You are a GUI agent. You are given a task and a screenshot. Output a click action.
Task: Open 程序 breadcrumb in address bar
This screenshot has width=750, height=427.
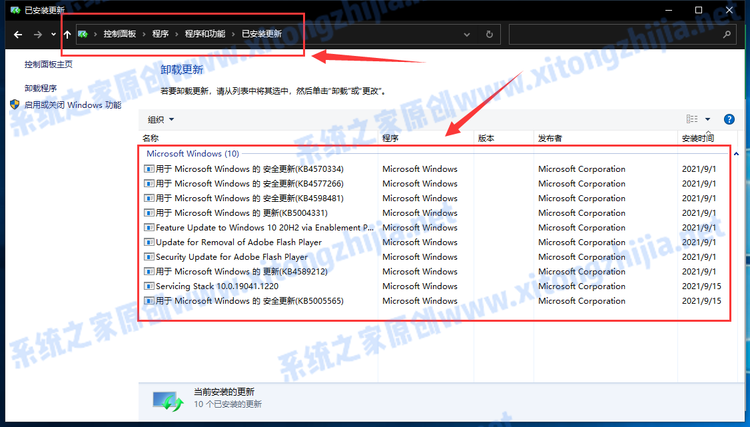point(160,34)
